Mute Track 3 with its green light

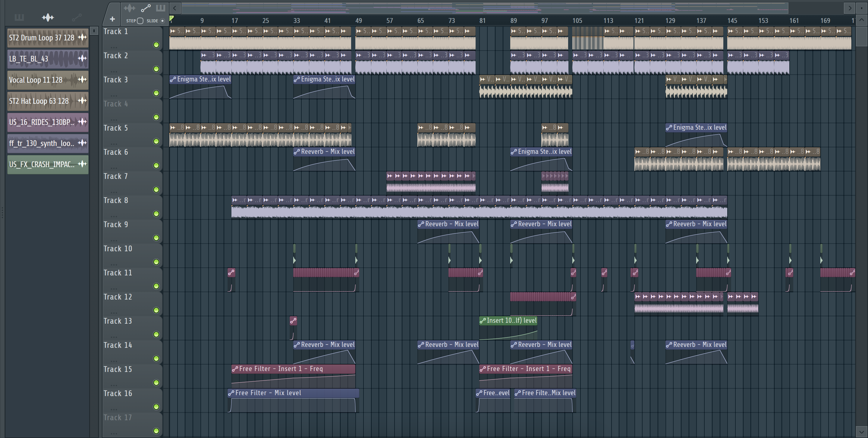(156, 93)
